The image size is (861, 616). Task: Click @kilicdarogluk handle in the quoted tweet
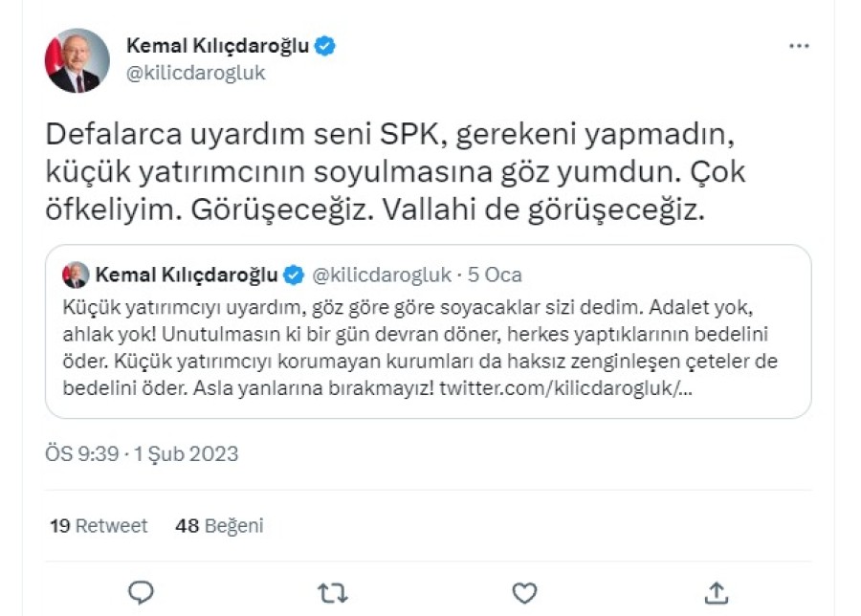(x=382, y=275)
